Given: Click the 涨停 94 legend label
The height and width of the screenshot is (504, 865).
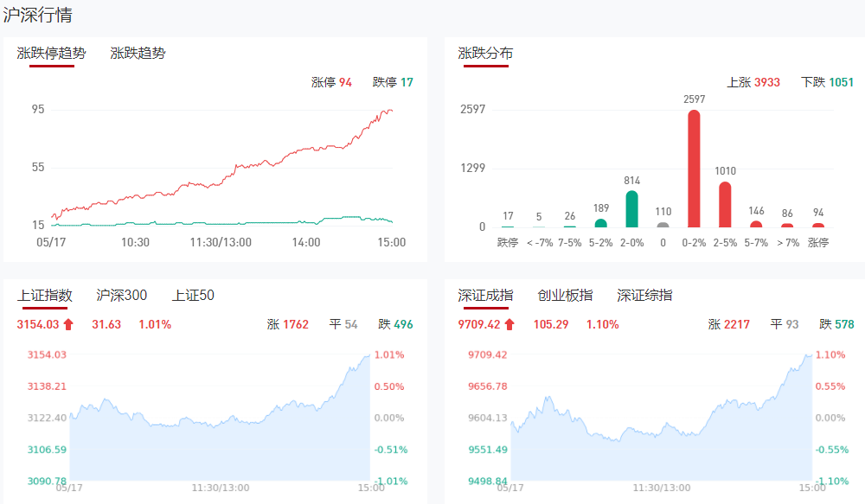Looking at the screenshot, I should (331, 83).
